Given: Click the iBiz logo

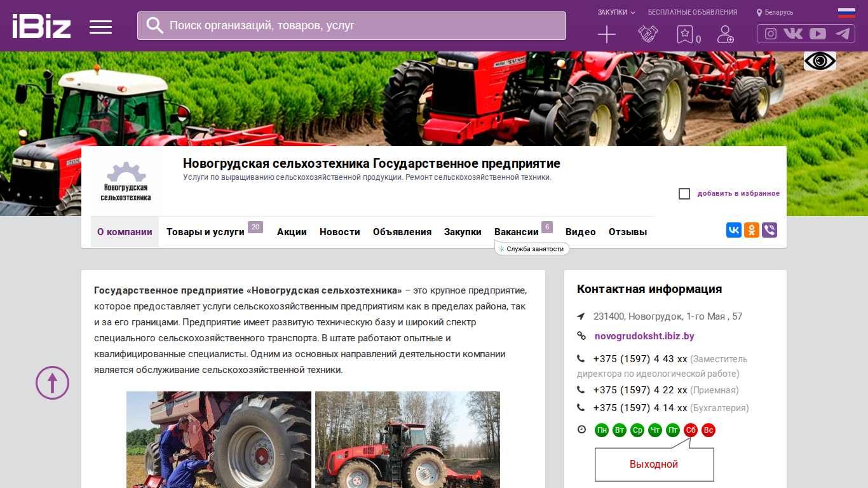Looking at the screenshot, I should 41,26.
